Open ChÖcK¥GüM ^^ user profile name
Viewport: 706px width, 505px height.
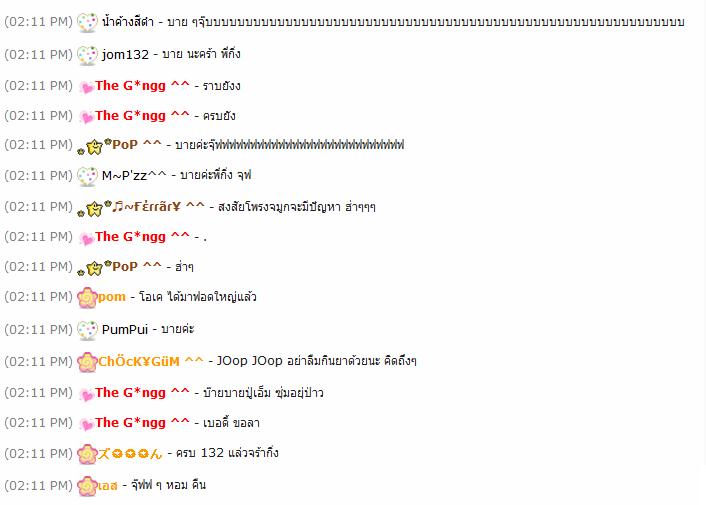pos(151,361)
